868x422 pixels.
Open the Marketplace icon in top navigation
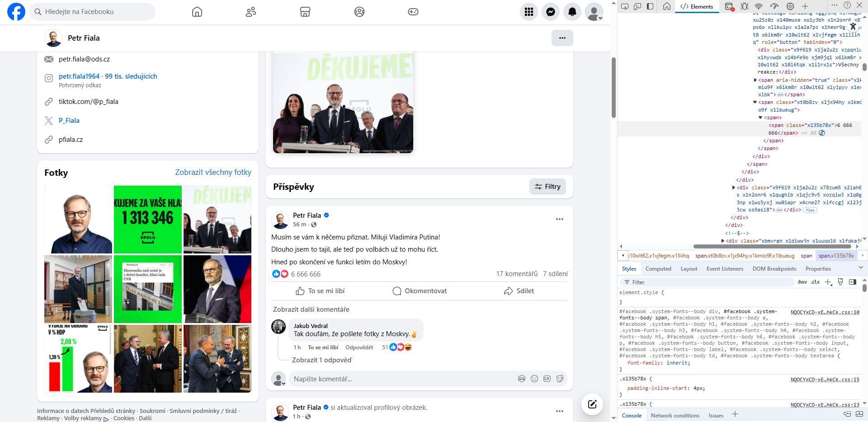tap(305, 12)
